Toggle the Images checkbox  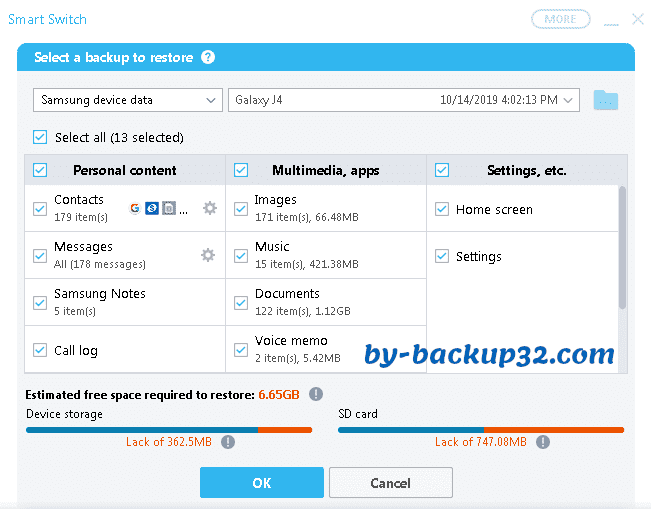[x=241, y=209]
